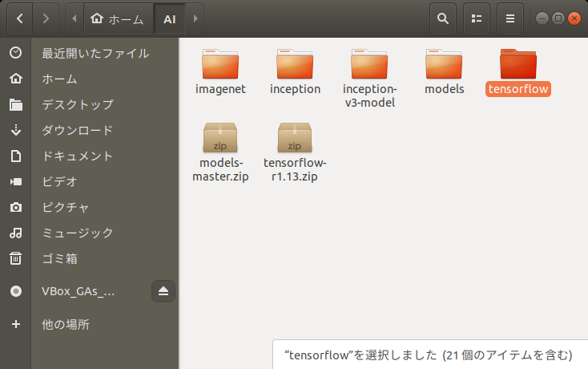Click the highlighted tensorflow folder icon

[518, 64]
